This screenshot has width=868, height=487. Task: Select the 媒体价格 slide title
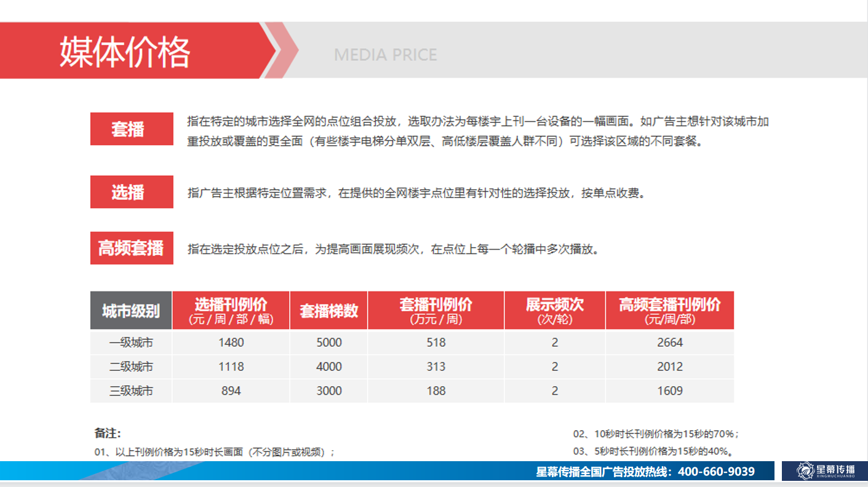point(125,51)
